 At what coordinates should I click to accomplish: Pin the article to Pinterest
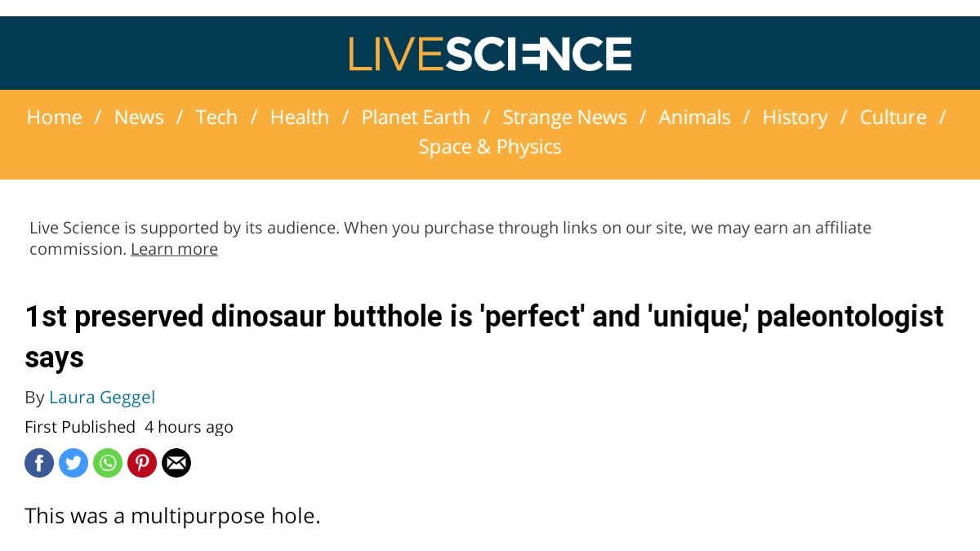pyautogui.click(x=142, y=463)
